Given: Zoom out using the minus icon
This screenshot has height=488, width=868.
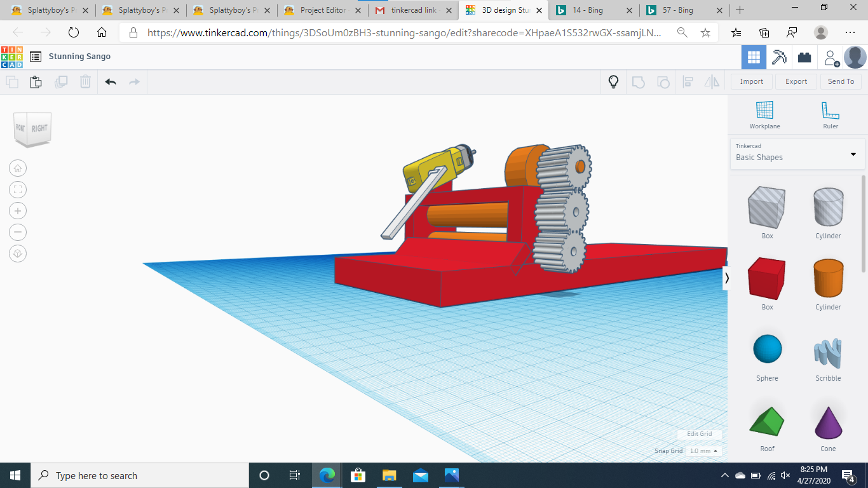Looking at the screenshot, I should tap(18, 232).
